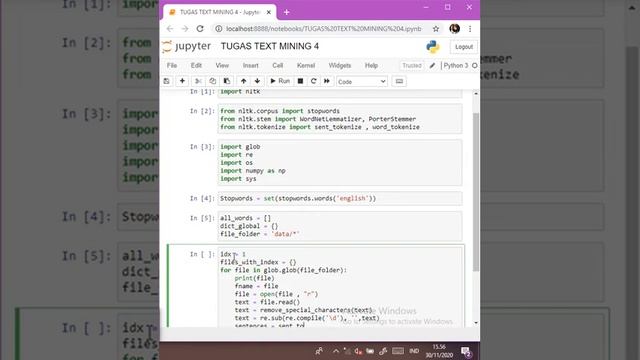The width and height of the screenshot is (640, 360).
Task: Open the cell type dropdown showing Code
Action: (x=362, y=82)
